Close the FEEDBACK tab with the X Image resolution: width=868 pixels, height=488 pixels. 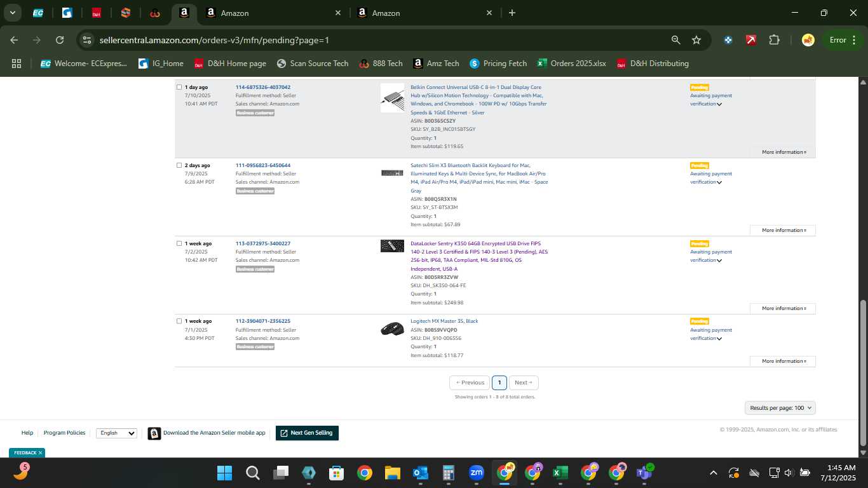point(40,453)
